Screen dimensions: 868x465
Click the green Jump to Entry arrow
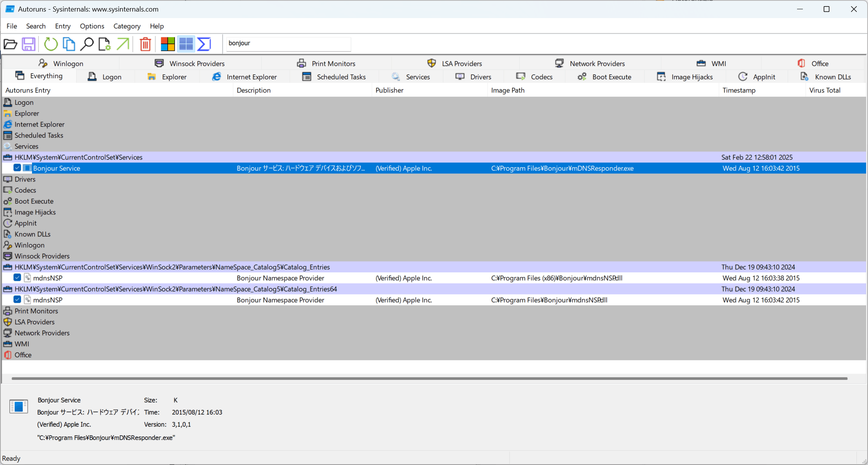(x=123, y=44)
